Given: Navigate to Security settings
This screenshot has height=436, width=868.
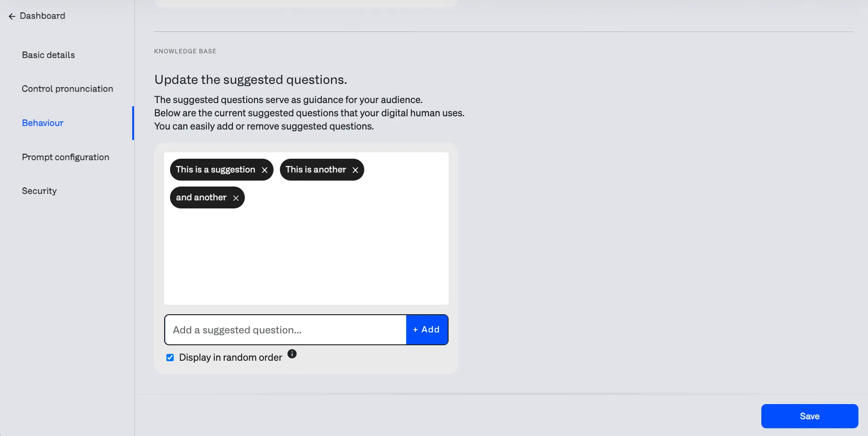Looking at the screenshot, I should pyautogui.click(x=39, y=191).
